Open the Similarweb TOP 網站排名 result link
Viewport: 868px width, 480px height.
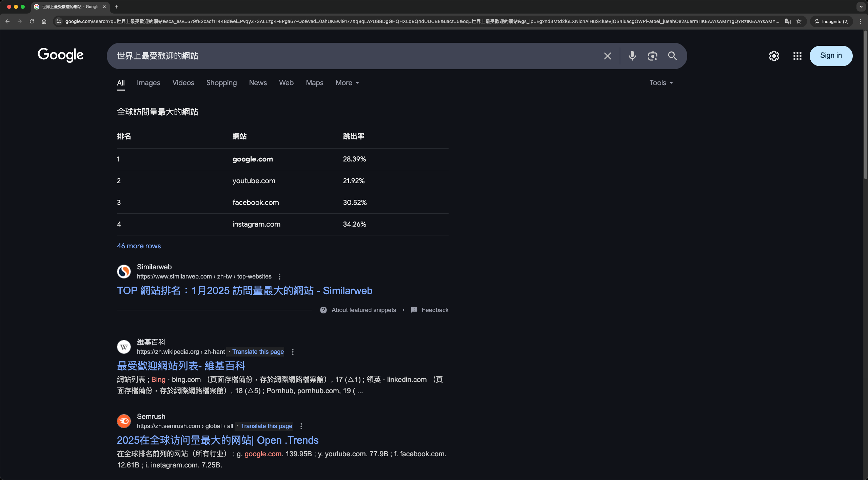coord(244,291)
